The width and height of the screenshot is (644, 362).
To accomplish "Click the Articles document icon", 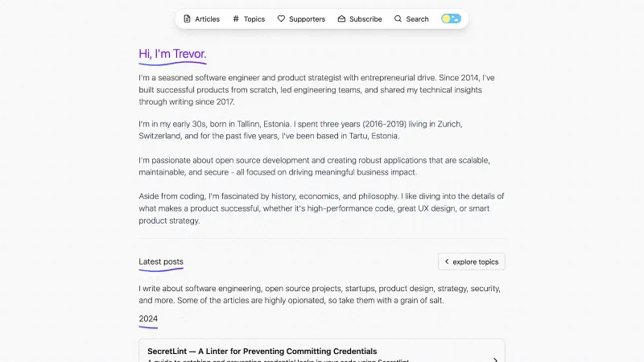I will click(188, 19).
